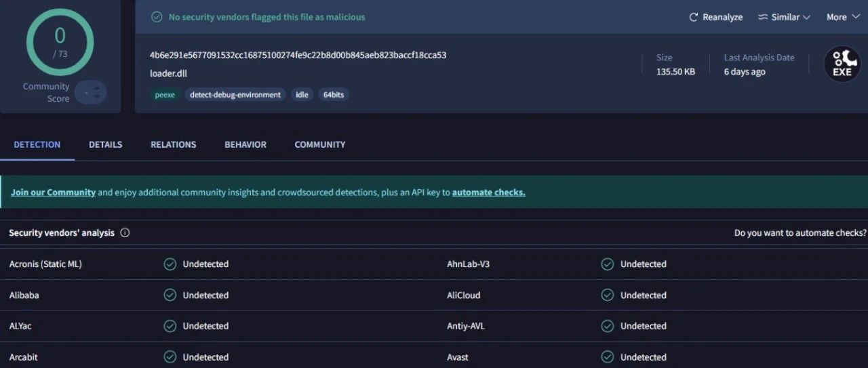Click the ALYac vendor name
Image resolution: width=868 pixels, height=368 pixels.
point(20,326)
